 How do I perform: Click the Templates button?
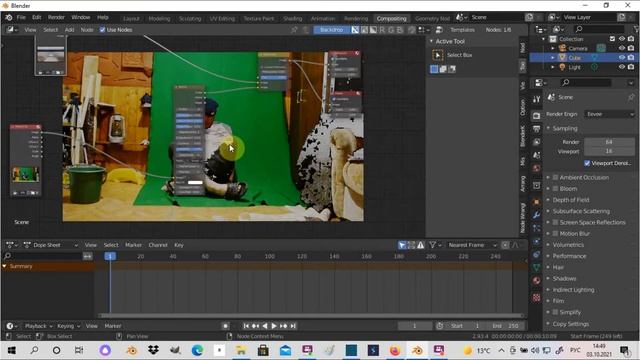point(462,30)
